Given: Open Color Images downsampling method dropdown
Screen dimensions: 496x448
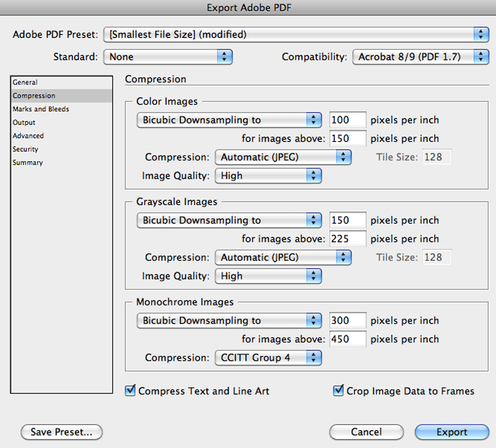Looking at the screenshot, I should point(229,120).
